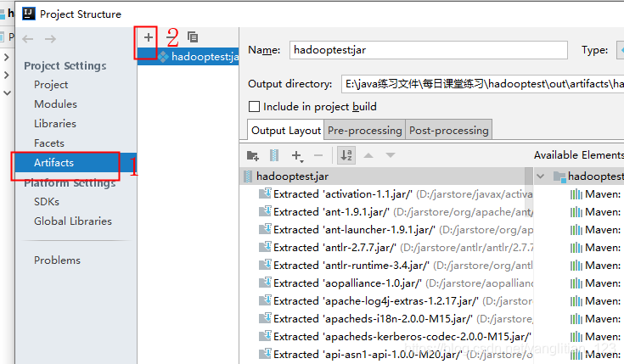Select Extracted 'apache-log4j-extras-1.2.17.jar/' row
The width and height of the screenshot is (624, 364).
pos(386,301)
